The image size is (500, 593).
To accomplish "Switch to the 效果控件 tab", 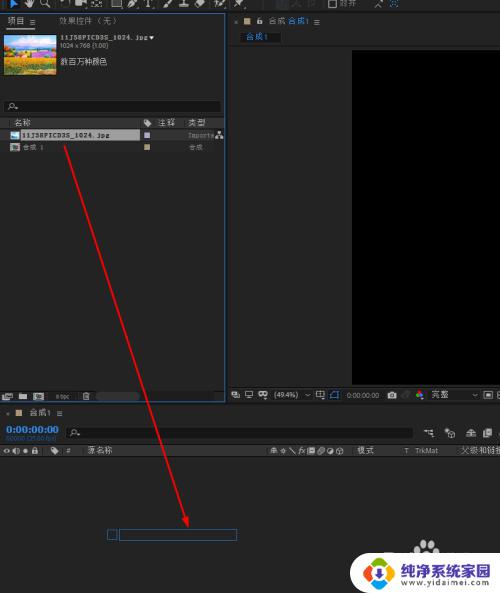I will (88, 21).
